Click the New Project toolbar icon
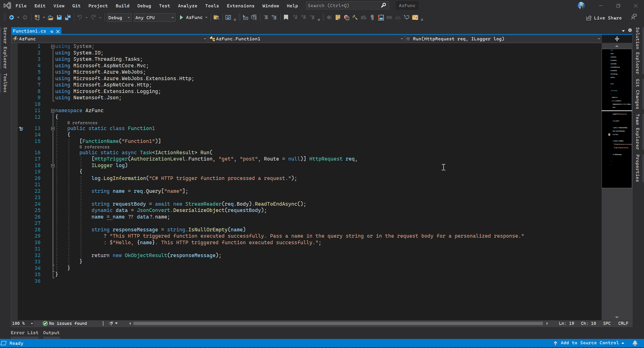The width and height of the screenshot is (644, 348). tap(37, 17)
